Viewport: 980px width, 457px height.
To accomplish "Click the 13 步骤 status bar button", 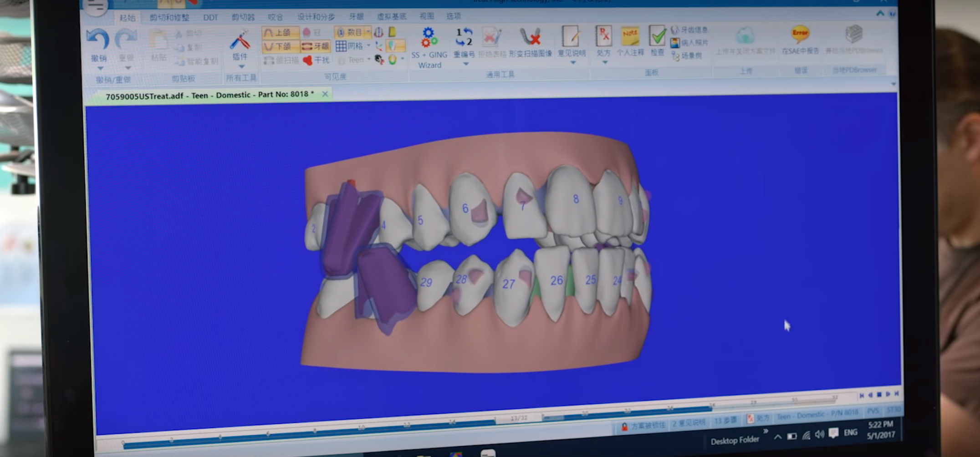I will (726, 421).
